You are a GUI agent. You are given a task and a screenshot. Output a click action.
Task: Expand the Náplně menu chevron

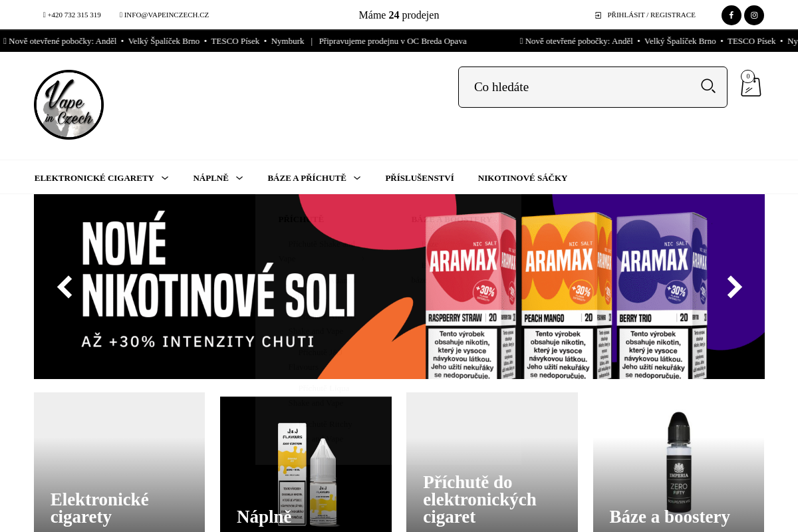click(x=239, y=178)
